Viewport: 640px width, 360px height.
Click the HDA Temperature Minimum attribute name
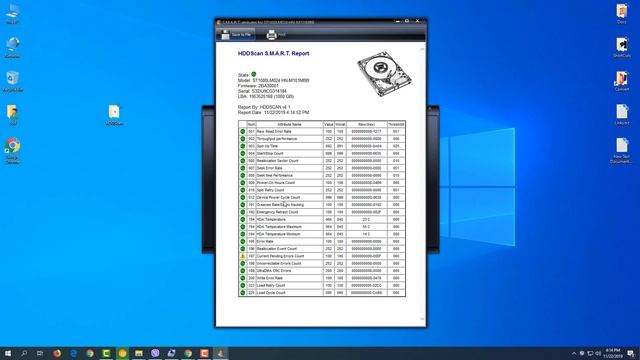pos(278,234)
